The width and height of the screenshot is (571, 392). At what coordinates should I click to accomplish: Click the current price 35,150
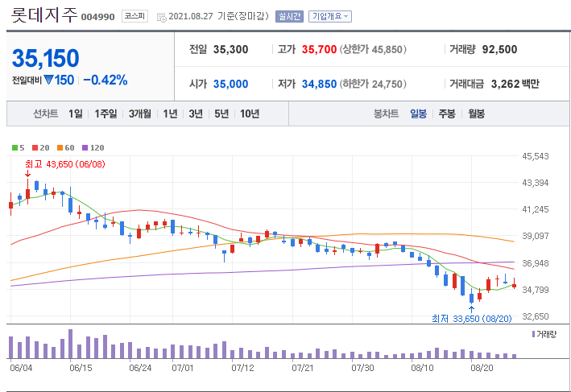point(46,58)
